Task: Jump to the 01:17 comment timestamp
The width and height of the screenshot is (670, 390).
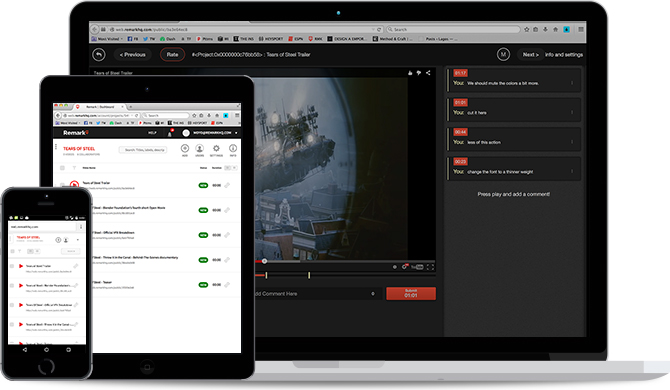Action: [x=460, y=73]
